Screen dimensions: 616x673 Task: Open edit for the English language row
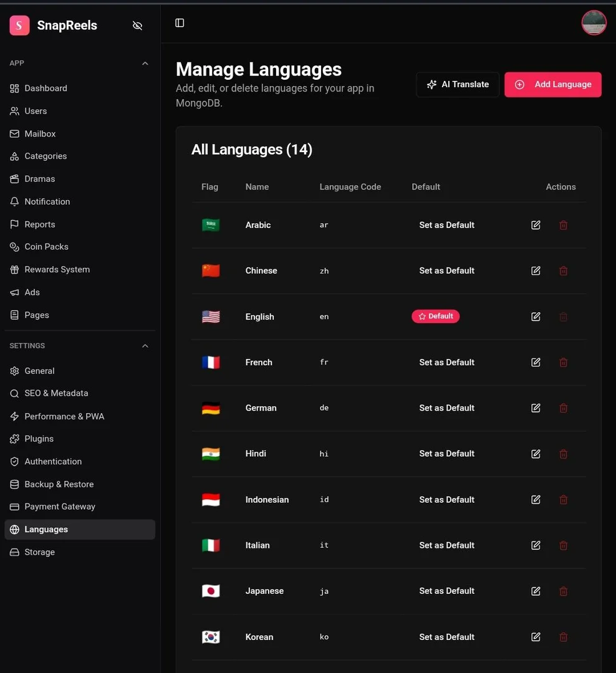536,317
